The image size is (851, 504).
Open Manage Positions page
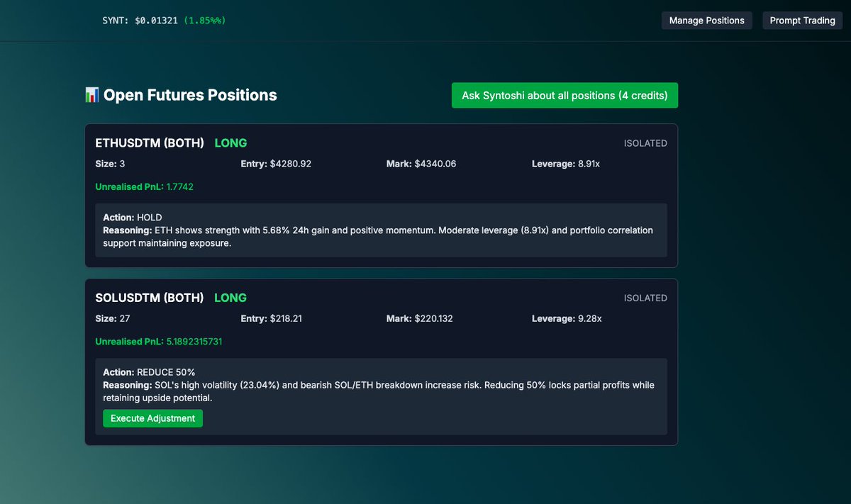click(706, 21)
